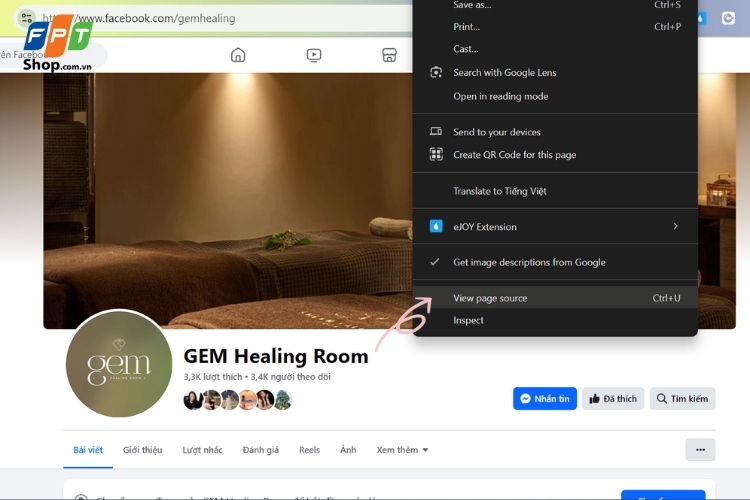Open the three-dots page options menu
The width and height of the screenshot is (750, 500).
(x=700, y=450)
